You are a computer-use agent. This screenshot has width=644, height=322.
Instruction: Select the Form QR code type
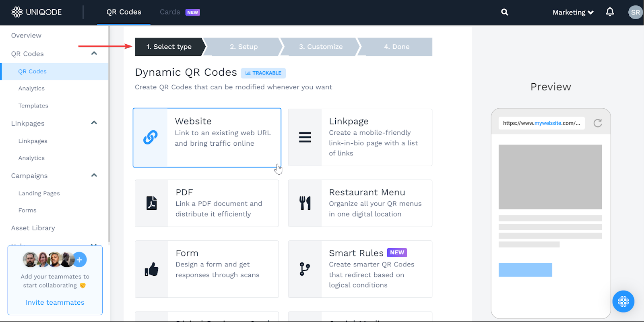[206, 269]
